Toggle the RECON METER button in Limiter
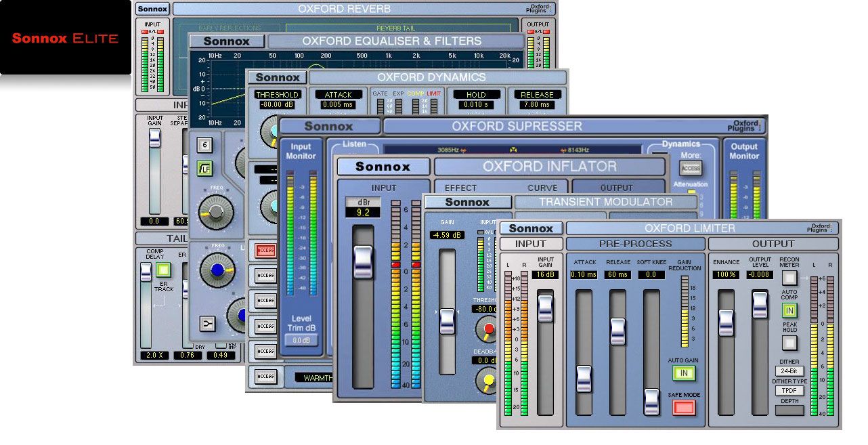The width and height of the screenshot is (868, 445). (789, 278)
